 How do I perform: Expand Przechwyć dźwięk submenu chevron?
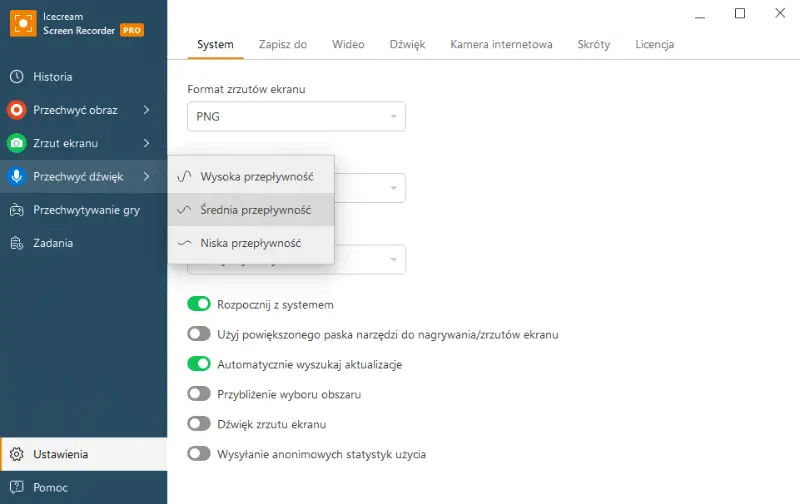(x=146, y=177)
